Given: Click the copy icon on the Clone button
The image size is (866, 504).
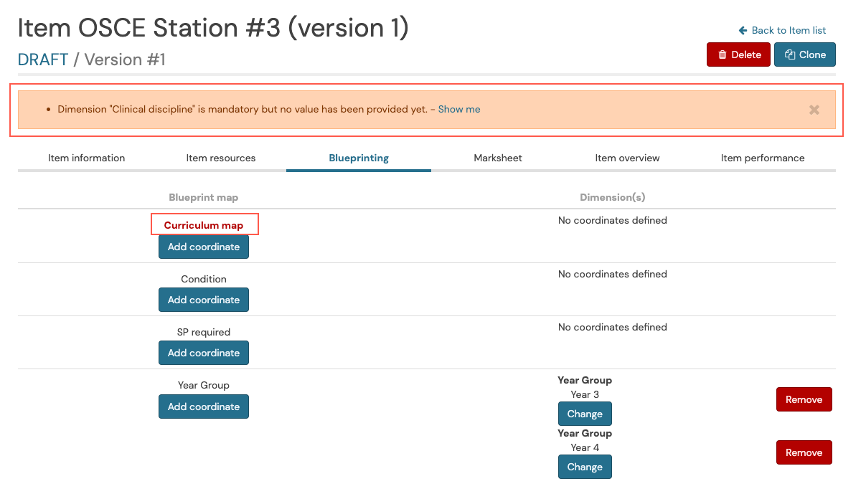Looking at the screenshot, I should tap(791, 54).
